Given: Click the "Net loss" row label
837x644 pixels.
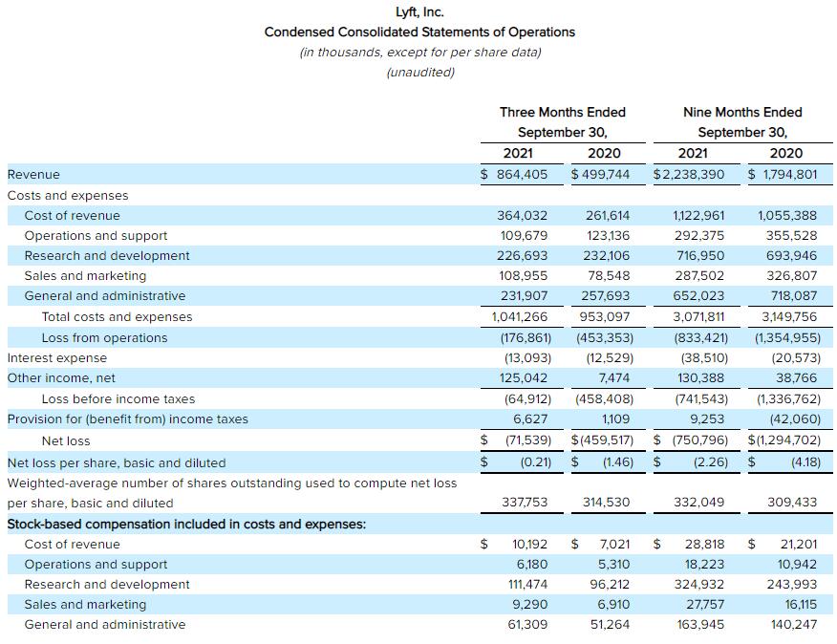Looking at the screenshot, I should [x=66, y=441].
